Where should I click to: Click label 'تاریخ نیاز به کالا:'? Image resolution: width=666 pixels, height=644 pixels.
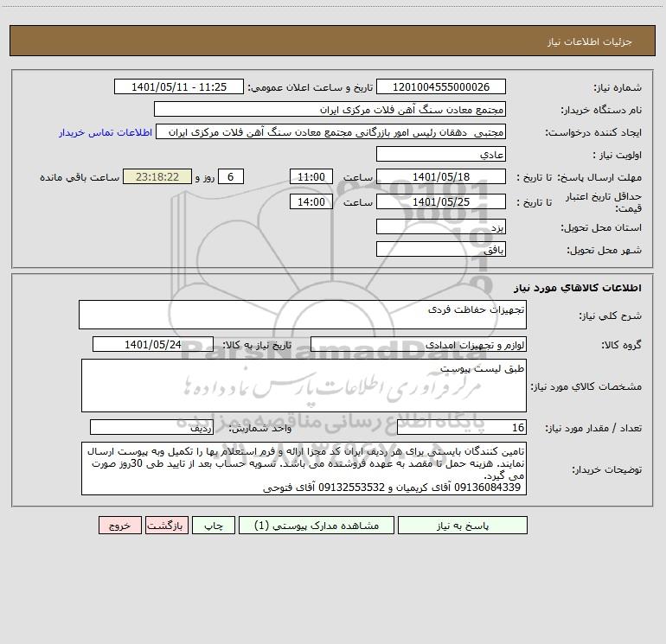[x=257, y=345]
